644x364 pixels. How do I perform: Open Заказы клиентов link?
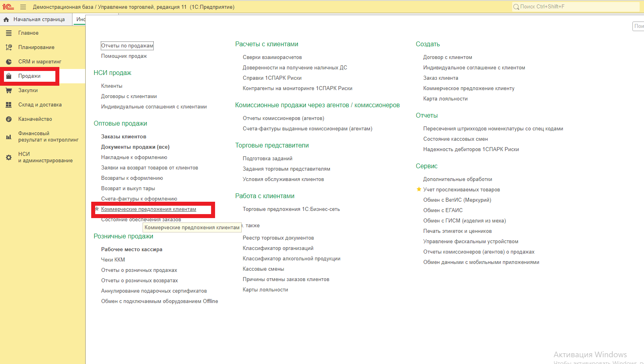pos(123,137)
